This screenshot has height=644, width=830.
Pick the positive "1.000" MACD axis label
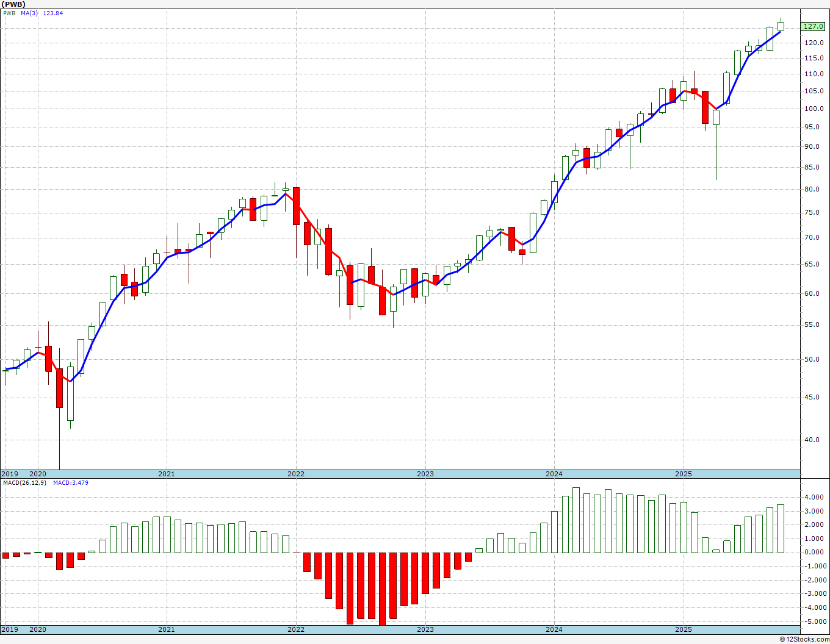click(814, 538)
